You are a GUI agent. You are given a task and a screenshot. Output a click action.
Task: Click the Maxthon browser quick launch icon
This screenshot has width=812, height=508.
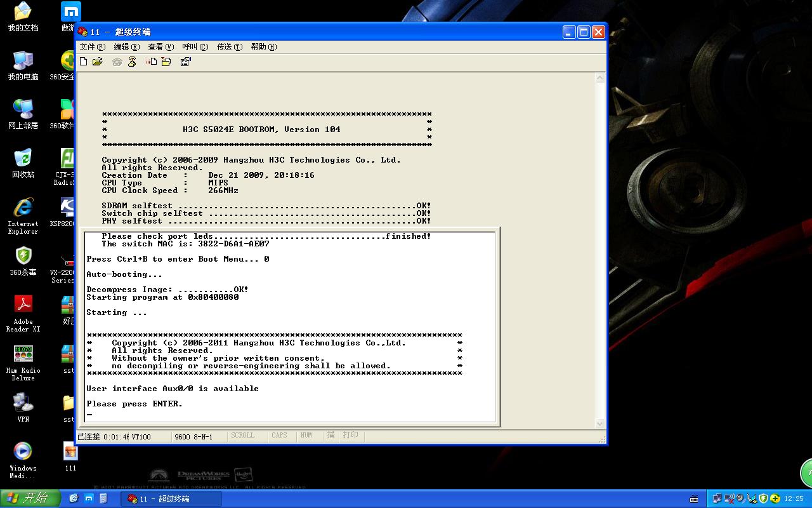[x=89, y=498]
